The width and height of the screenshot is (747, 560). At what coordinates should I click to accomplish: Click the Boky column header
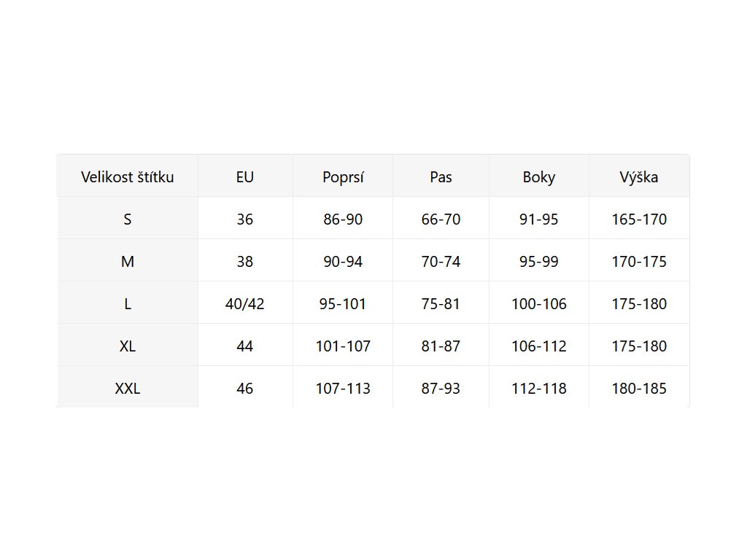pyautogui.click(x=539, y=176)
